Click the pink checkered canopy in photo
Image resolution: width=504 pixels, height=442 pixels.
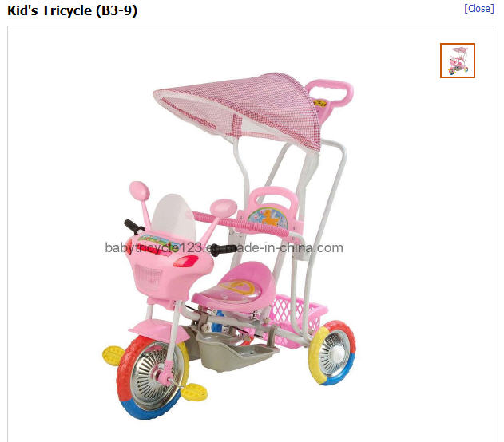tap(237, 109)
